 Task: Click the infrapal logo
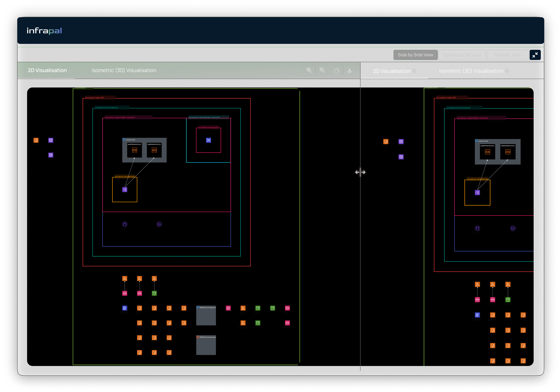click(x=44, y=31)
